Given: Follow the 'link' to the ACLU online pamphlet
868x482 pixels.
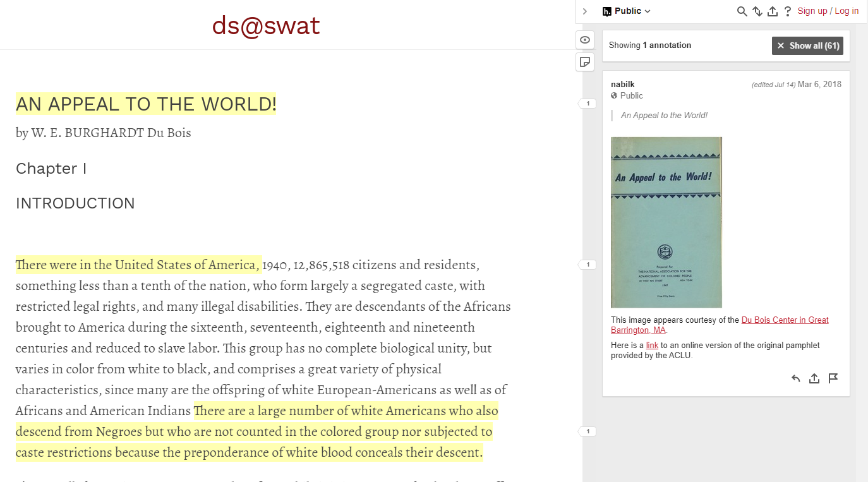Looking at the screenshot, I should pyautogui.click(x=652, y=346).
